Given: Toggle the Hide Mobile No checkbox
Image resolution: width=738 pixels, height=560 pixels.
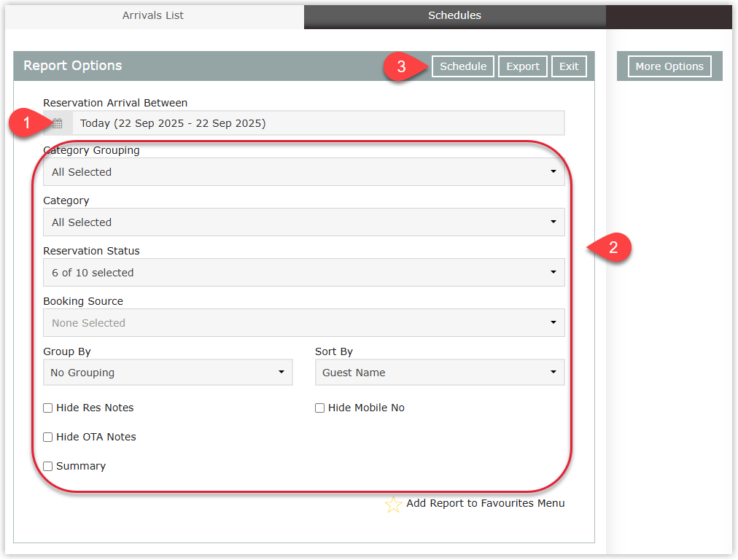Looking at the screenshot, I should tap(319, 408).
